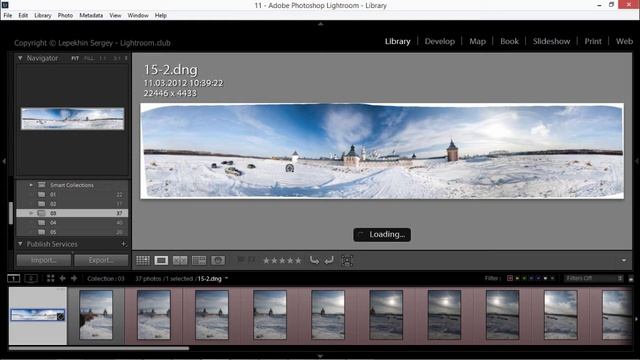
Task: Open the 15-2.dng filmstrip source dropdown
Action: tap(227, 278)
